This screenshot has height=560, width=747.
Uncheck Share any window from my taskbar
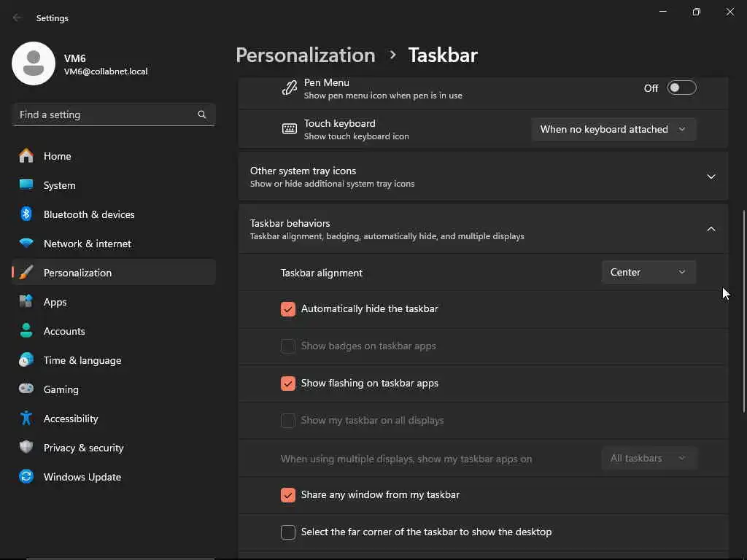(288, 495)
